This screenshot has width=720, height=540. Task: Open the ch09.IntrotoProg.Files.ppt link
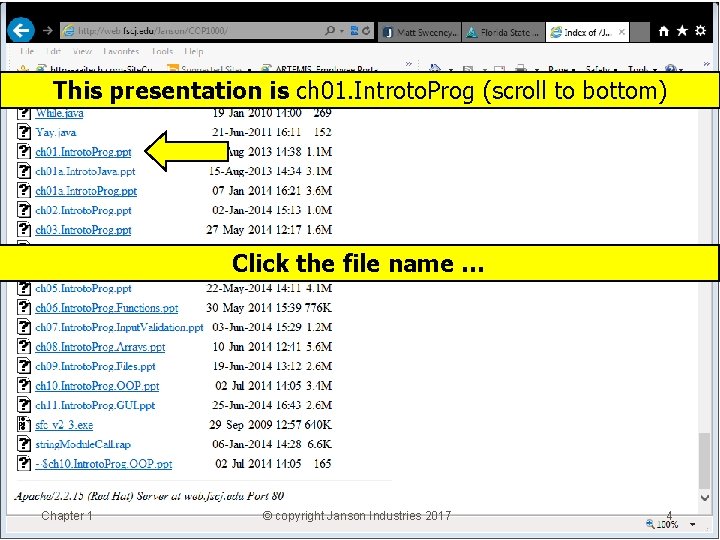[x=95, y=366]
